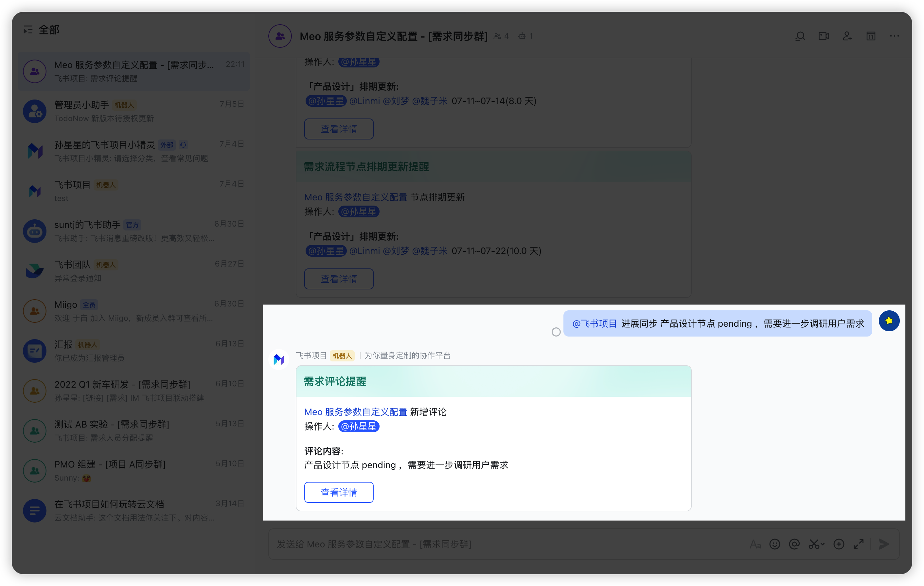This screenshot has width=924, height=586.
Task: Start a video meeting from the header
Action: (824, 36)
